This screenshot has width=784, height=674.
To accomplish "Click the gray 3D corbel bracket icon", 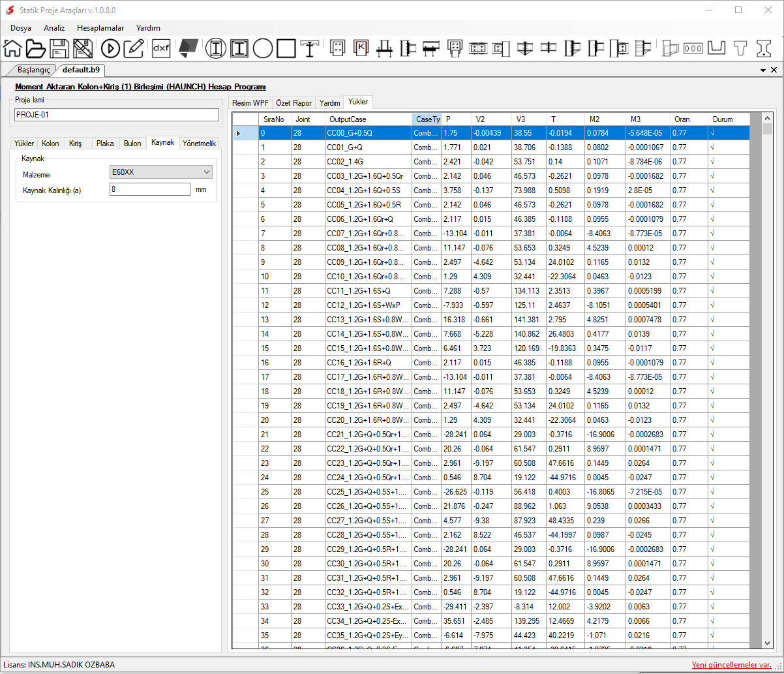I will click(670, 48).
